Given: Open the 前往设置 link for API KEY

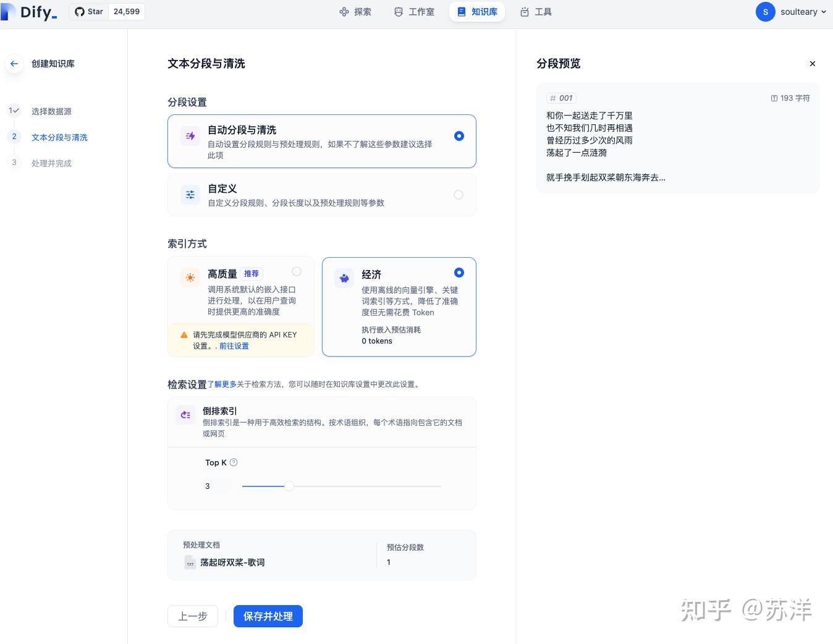Looking at the screenshot, I should pos(234,346).
